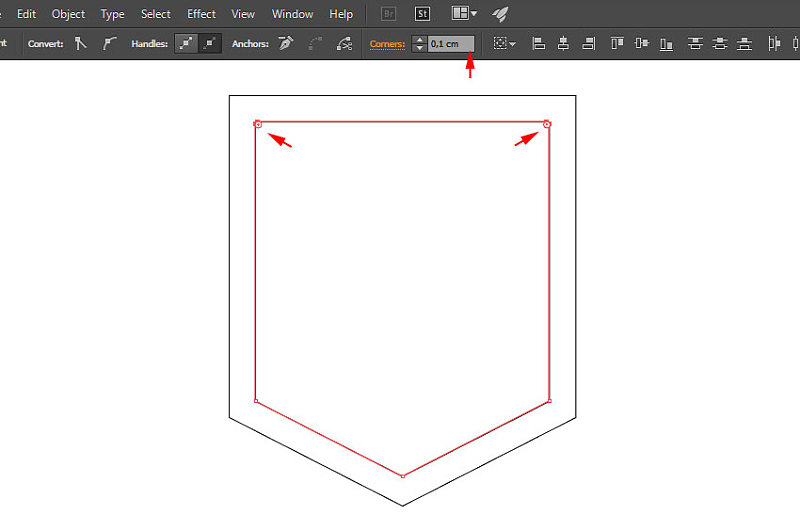Cut path at selected anchor points
This screenshot has width=800, height=531.
[x=345, y=44]
